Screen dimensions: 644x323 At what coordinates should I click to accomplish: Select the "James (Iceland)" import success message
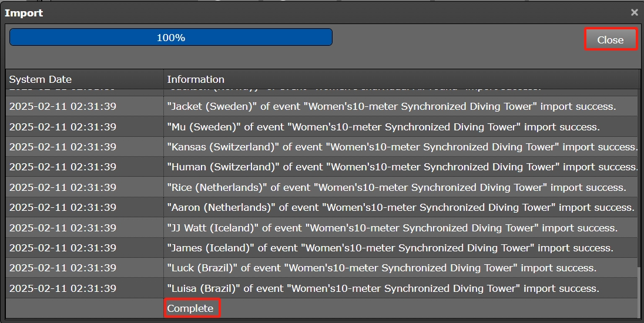coord(390,248)
